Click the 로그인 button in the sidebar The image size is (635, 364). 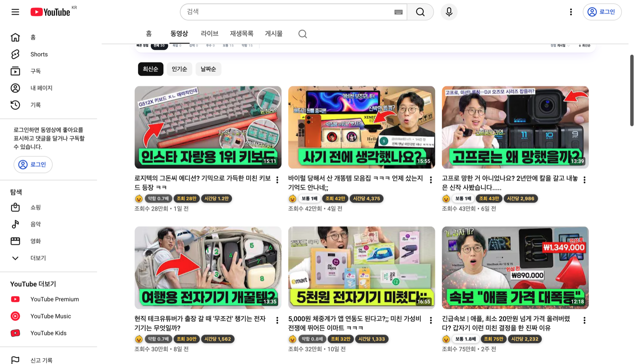point(33,164)
